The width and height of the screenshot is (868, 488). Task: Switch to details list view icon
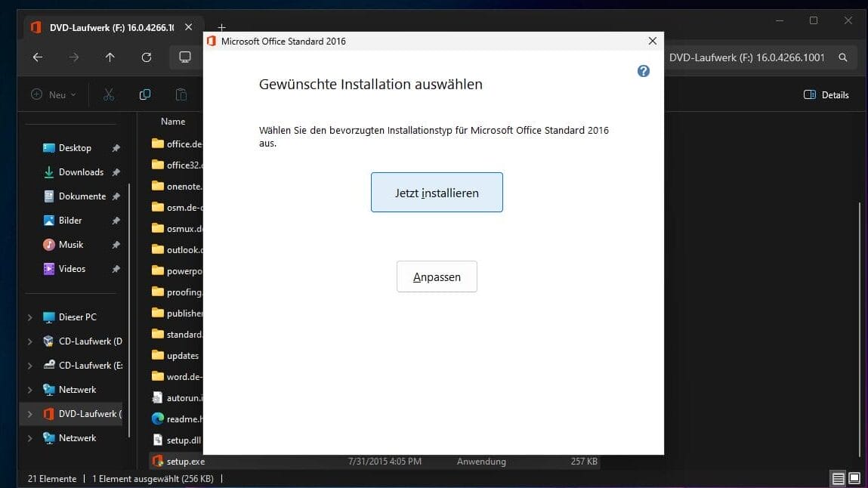pyautogui.click(x=838, y=478)
